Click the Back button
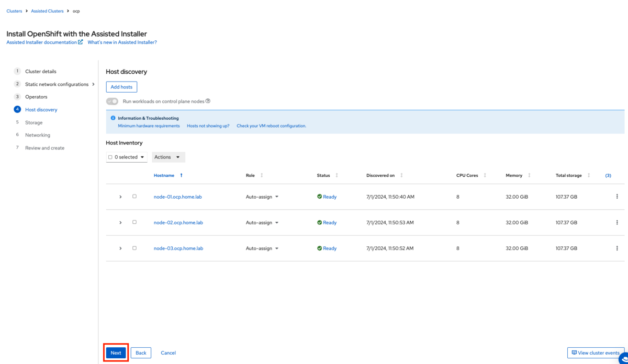 point(141,353)
